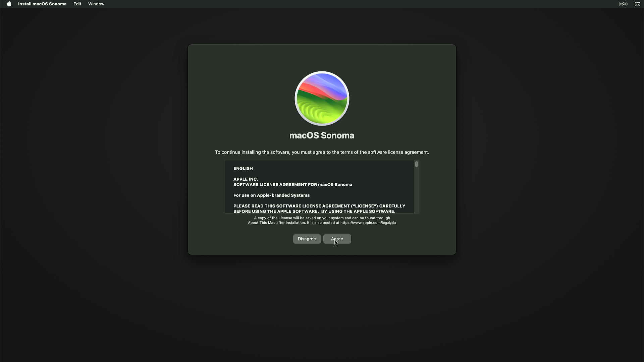Click the macOS Sonoma title heading

click(322, 135)
